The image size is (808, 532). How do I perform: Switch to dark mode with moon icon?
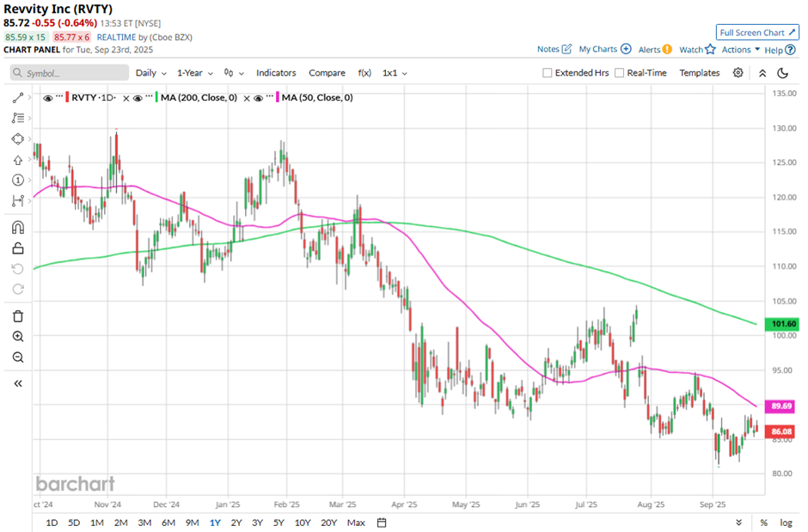coord(783,73)
